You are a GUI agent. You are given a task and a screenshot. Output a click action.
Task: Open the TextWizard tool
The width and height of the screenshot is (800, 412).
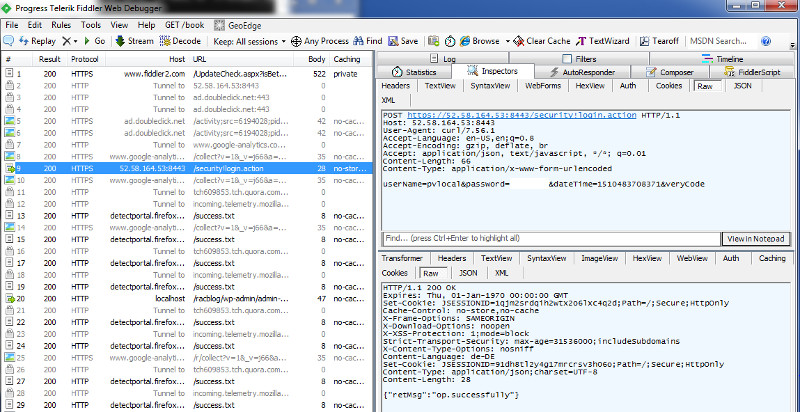coord(603,41)
